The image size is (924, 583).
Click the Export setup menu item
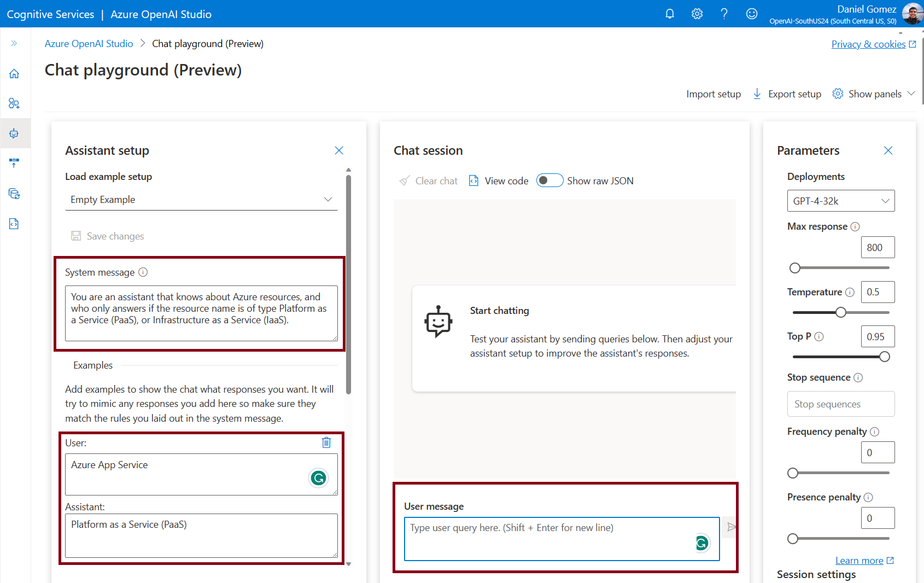point(787,94)
